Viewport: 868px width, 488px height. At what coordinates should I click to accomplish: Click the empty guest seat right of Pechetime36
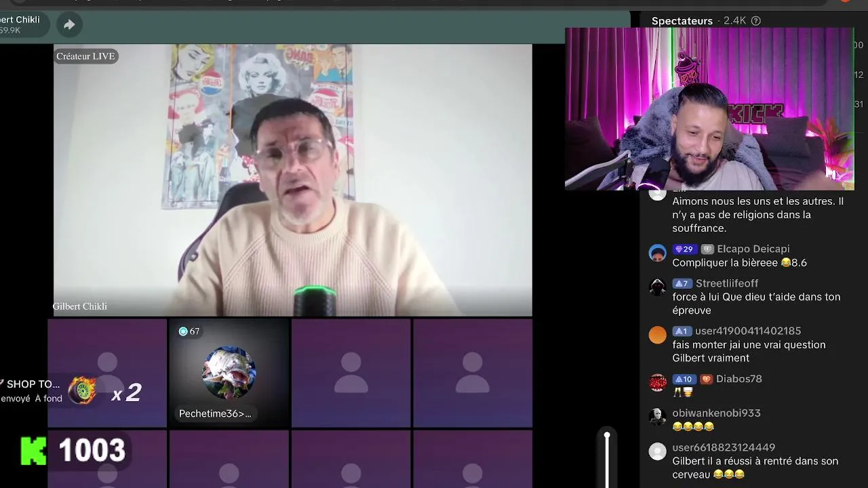pyautogui.click(x=351, y=373)
